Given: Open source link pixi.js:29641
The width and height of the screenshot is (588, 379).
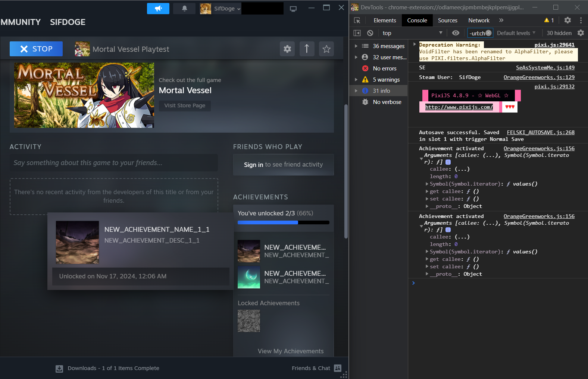Looking at the screenshot, I should tap(554, 45).
